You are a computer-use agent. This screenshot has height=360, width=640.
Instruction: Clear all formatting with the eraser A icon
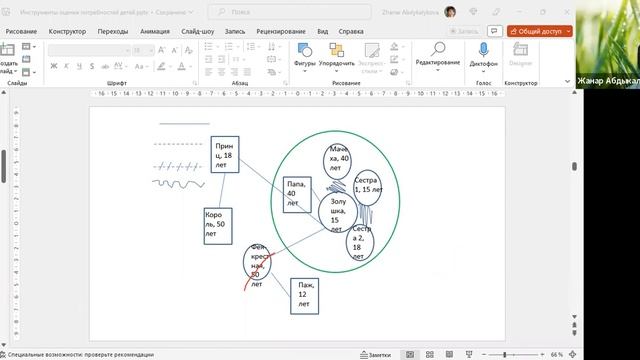click(188, 50)
